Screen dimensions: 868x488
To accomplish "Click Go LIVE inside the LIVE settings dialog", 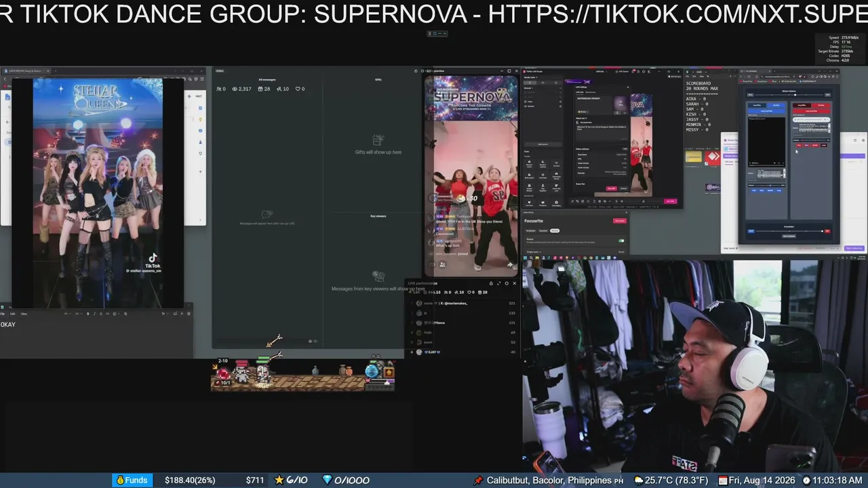I will coord(612,188).
